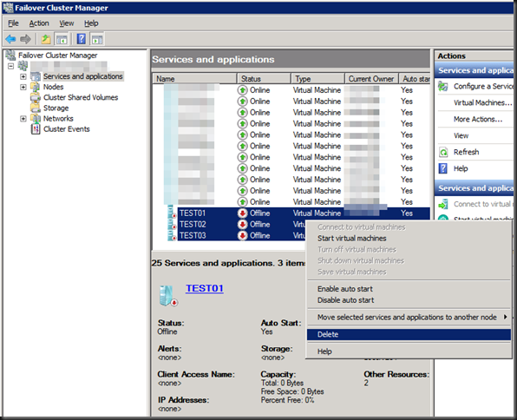
Task: Click the TEST01 virtual machine row icon
Action: click(172, 213)
